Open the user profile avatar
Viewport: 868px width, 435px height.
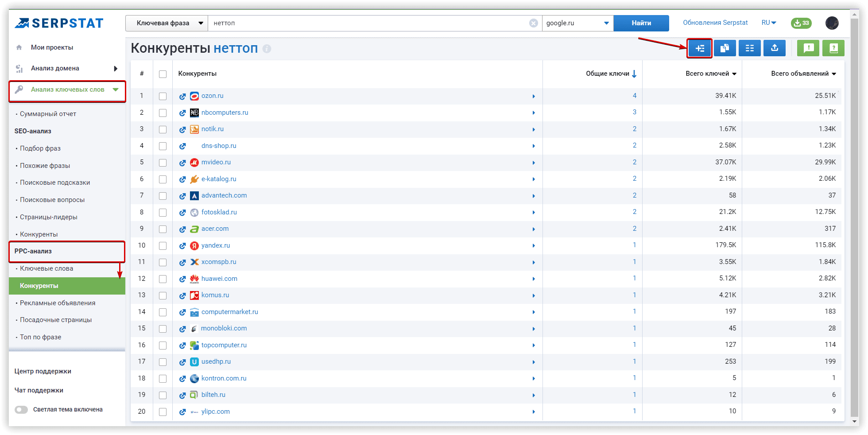pos(832,23)
